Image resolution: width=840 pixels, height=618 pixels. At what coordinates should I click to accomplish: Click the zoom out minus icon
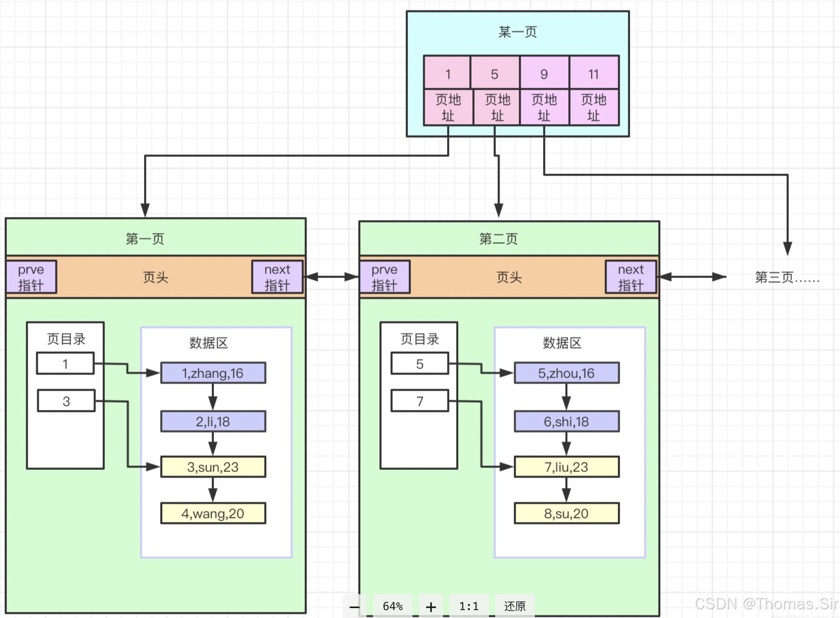click(354, 607)
